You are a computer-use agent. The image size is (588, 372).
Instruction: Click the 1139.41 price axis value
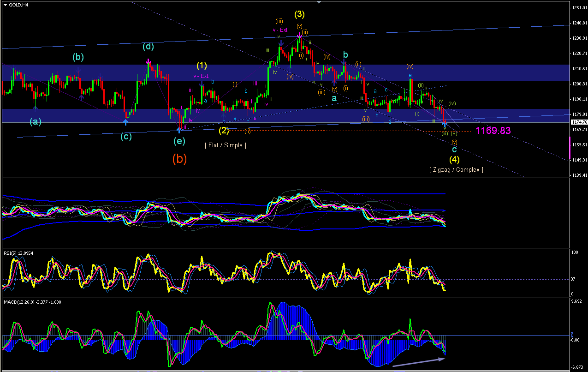coord(581,175)
